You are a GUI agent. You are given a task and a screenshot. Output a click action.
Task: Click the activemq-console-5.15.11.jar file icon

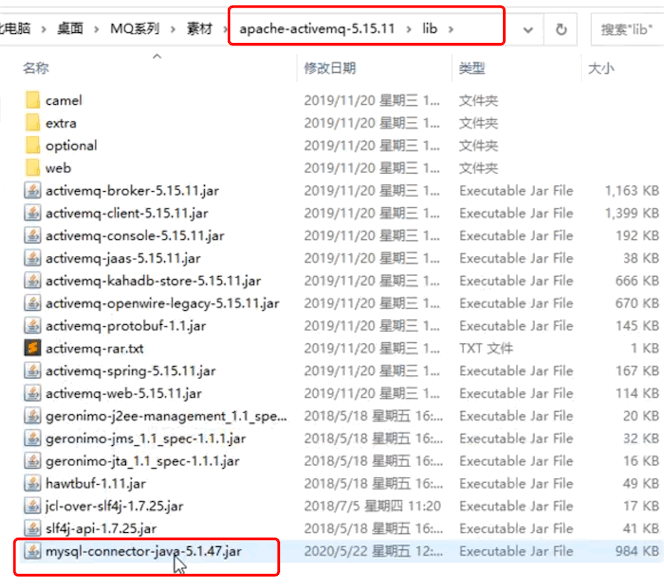coord(33,235)
